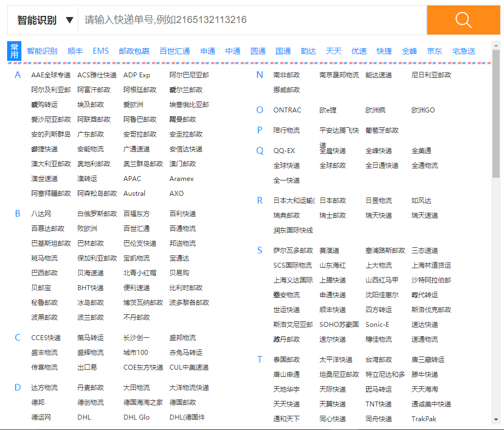Click the letter S index heading
The width and height of the screenshot is (504, 430).
tap(260, 251)
